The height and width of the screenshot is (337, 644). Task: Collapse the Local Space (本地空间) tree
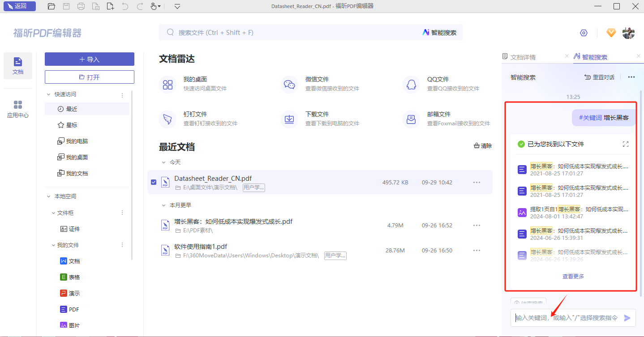49,196
